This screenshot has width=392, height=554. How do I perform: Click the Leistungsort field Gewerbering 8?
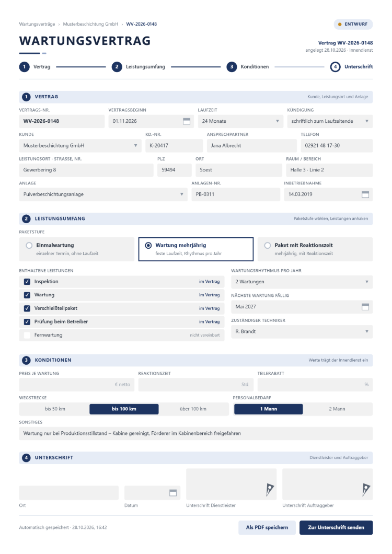point(86,170)
